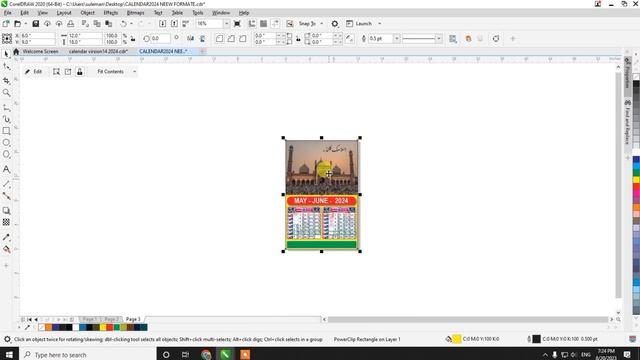Screen dimensions: 640x360
Task: Expand the Open file dropdown arrow
Action: click(x=25, y=24)
